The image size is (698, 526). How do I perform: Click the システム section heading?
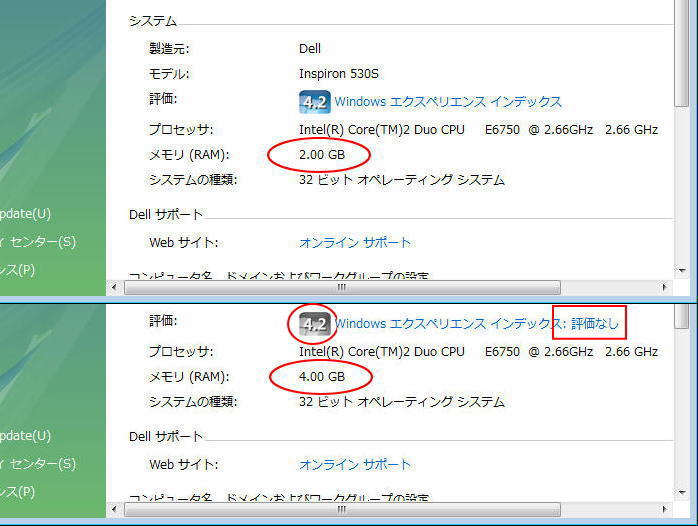153,21
